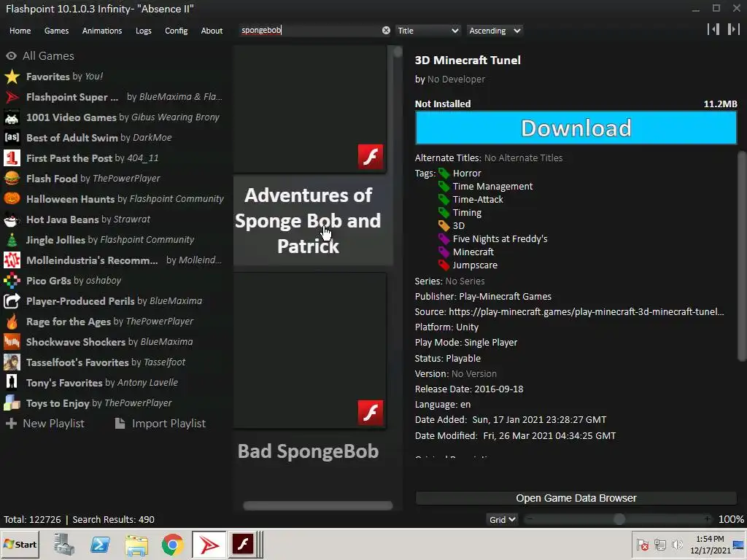Click the Hot Java Beans cup icon
This screenshot has height=560, width=747.
pos(12,219)
